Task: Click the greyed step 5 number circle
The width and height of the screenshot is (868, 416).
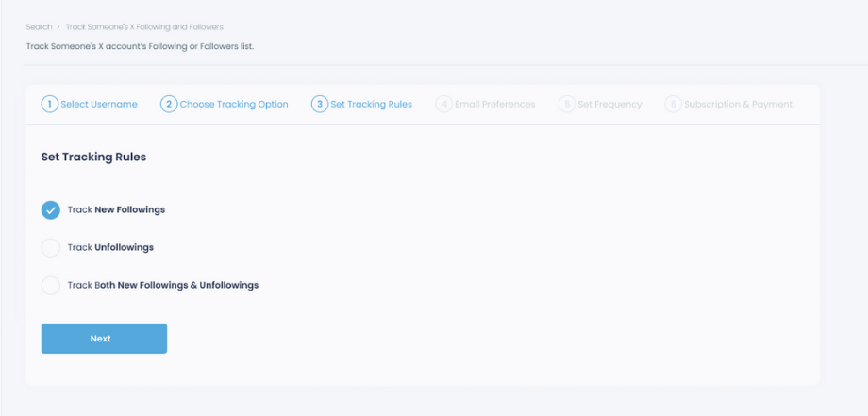Action: pos(567,104)
